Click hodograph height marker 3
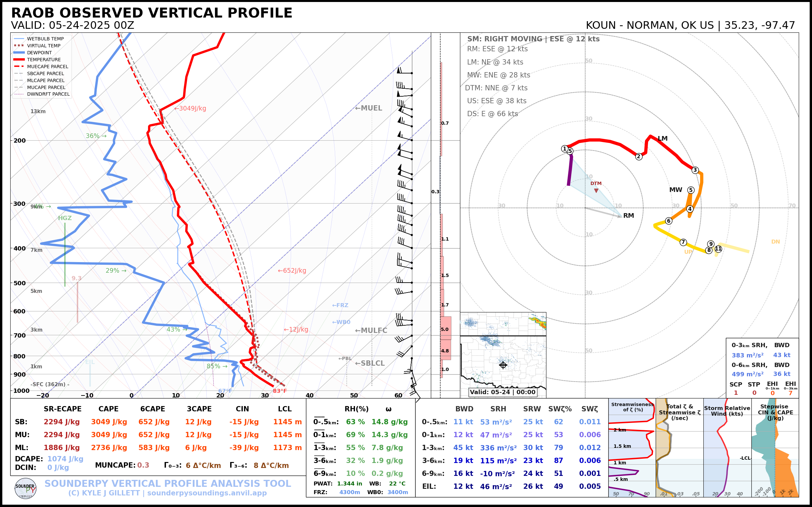The width and height of the screenshot is (812, 507). pyautogui.click(x=695, y=170)
